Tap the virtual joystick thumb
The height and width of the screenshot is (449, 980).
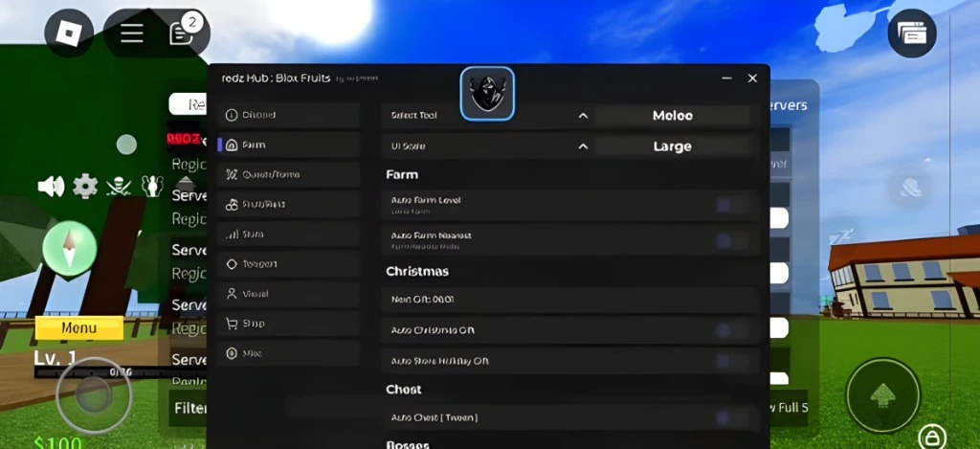pyautogui.click(x=94, y=395)
